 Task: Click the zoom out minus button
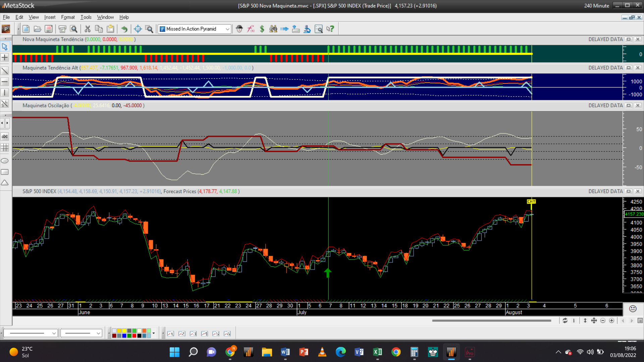(603, 321)
